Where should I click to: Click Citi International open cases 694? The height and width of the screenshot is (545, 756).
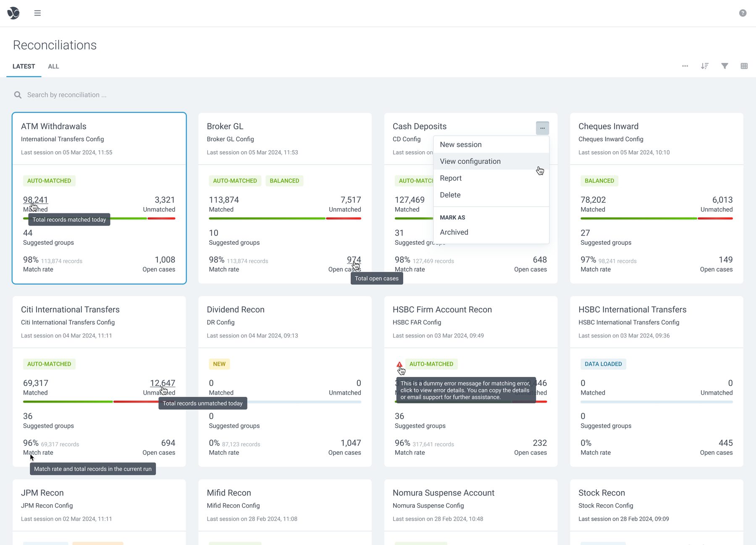click(168, 443)
